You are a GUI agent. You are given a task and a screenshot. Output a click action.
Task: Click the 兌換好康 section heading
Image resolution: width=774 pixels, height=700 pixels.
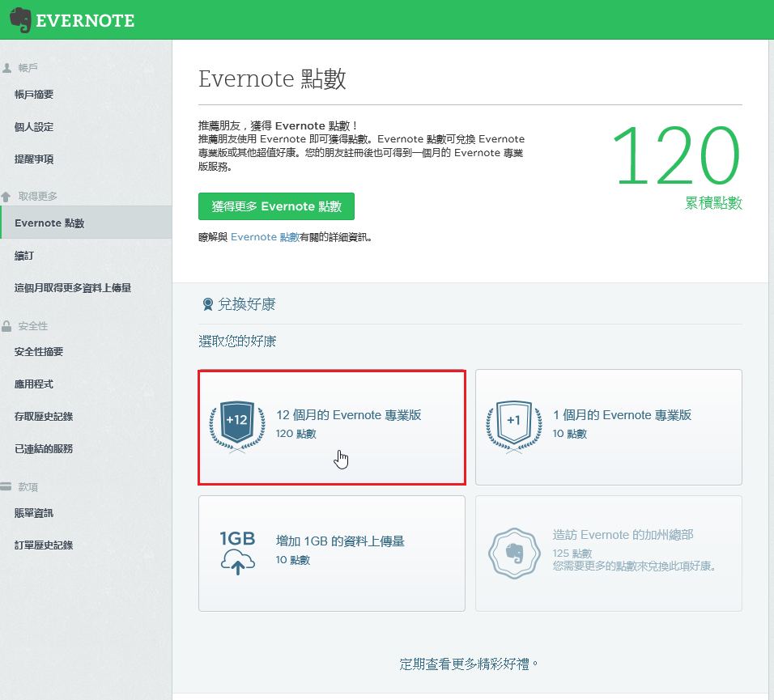247,304
